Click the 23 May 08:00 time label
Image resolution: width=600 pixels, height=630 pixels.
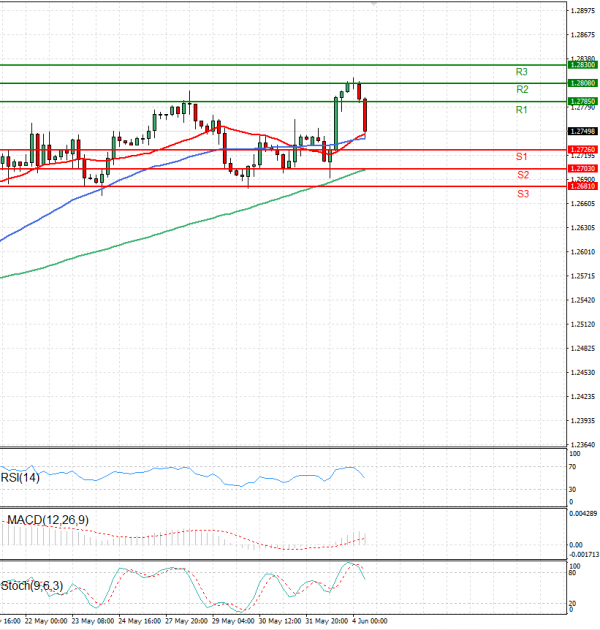(93, 621)
